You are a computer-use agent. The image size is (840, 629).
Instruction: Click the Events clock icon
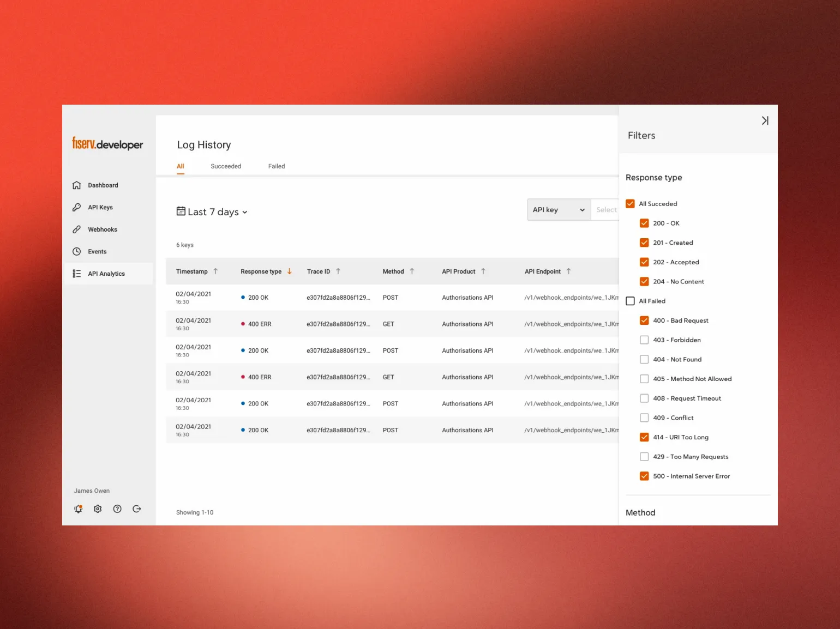pos(77,251)
